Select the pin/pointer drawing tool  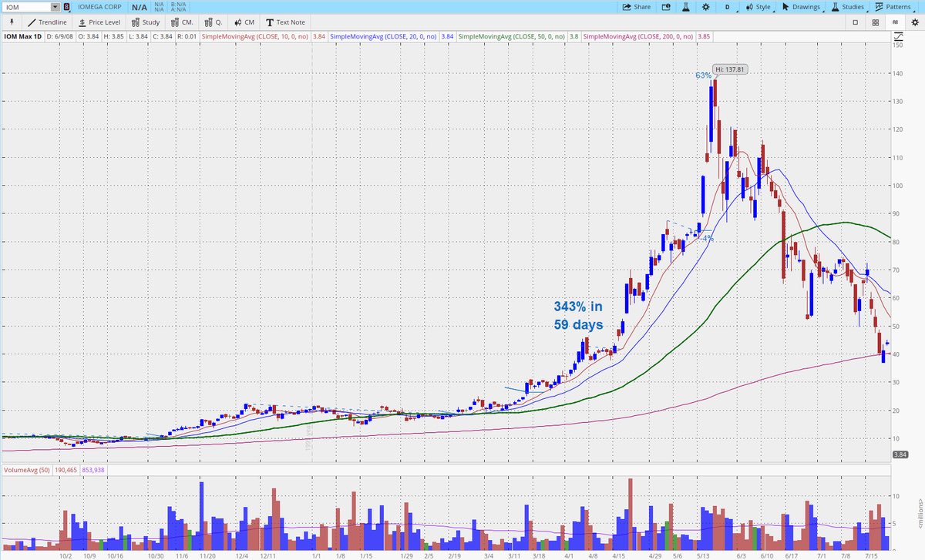11,22
